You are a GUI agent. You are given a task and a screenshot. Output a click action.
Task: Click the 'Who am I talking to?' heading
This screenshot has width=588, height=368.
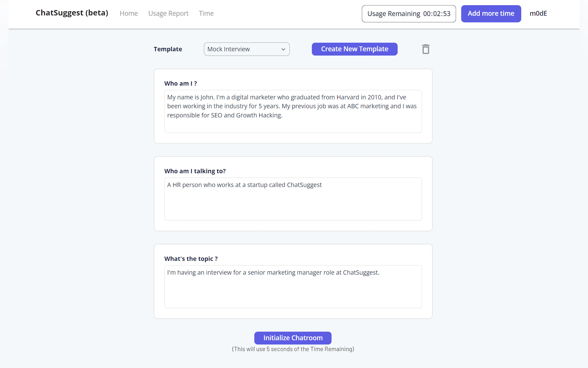pyautogui.click(x=195, y=171)
